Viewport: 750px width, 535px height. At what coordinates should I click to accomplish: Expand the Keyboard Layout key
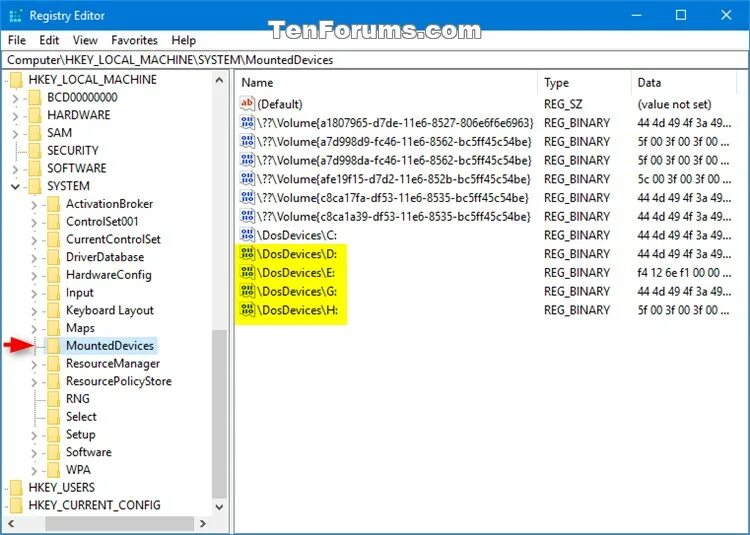pos(34,311)
